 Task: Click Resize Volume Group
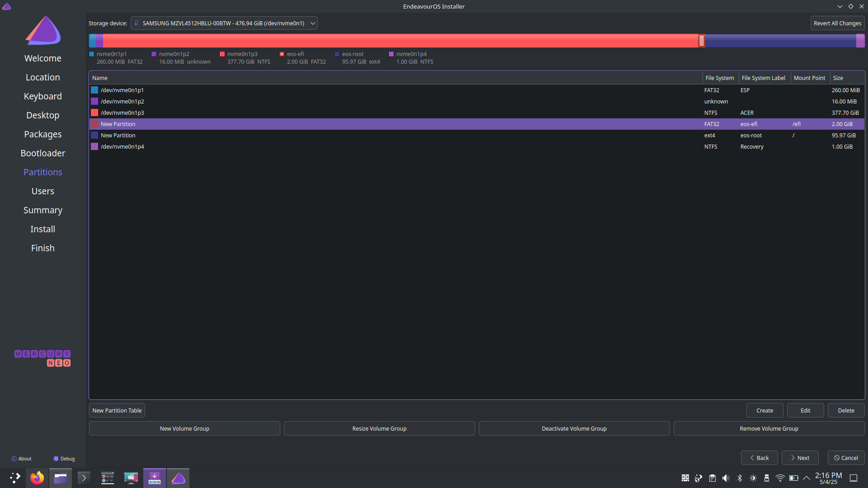click(x=379, y=428)
